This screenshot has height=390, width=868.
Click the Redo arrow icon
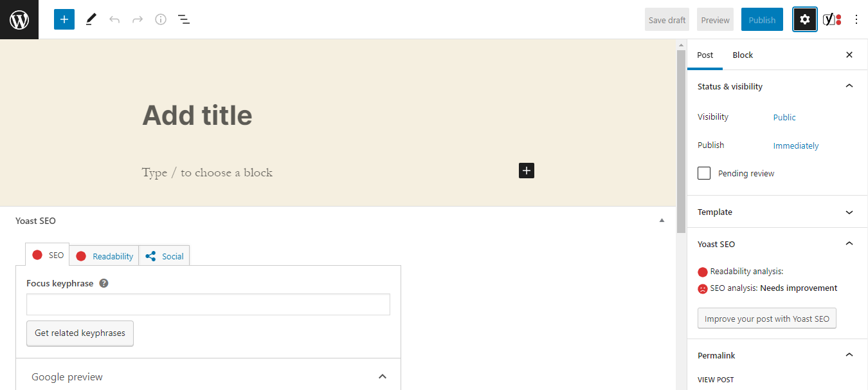pyautogui.click(x=138, y=19)
